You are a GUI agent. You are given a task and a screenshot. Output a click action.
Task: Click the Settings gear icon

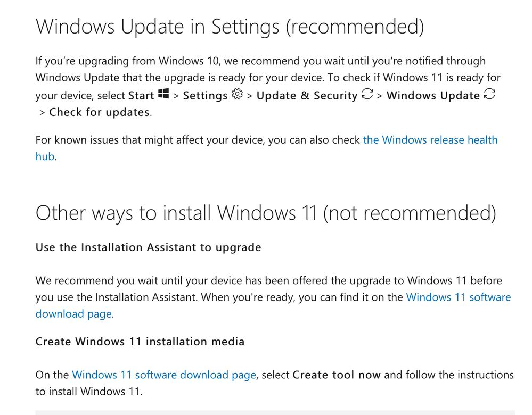(x=237, y=95)
